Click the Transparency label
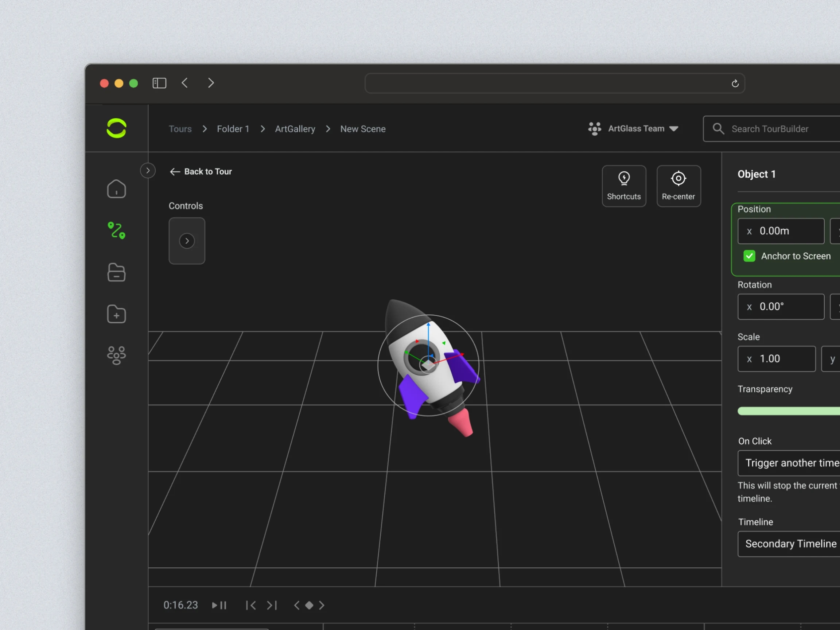The image size is (840, 630). (765, 389)
